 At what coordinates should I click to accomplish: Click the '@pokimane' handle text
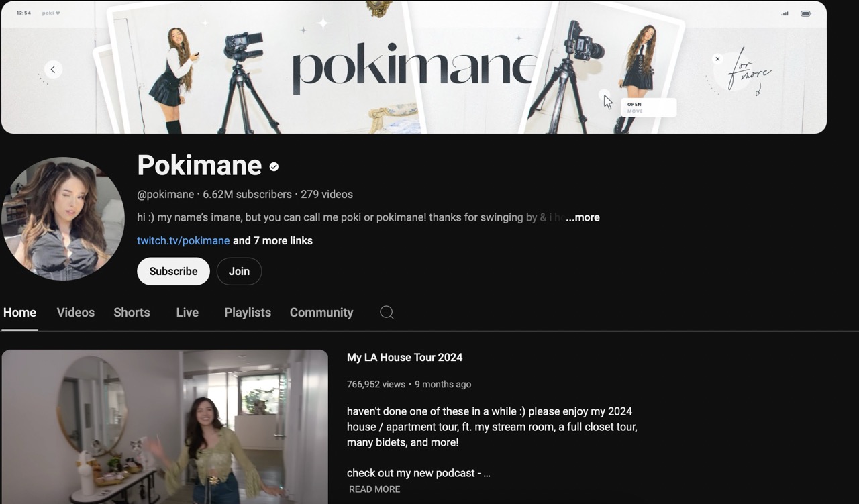tap(165, 194)
